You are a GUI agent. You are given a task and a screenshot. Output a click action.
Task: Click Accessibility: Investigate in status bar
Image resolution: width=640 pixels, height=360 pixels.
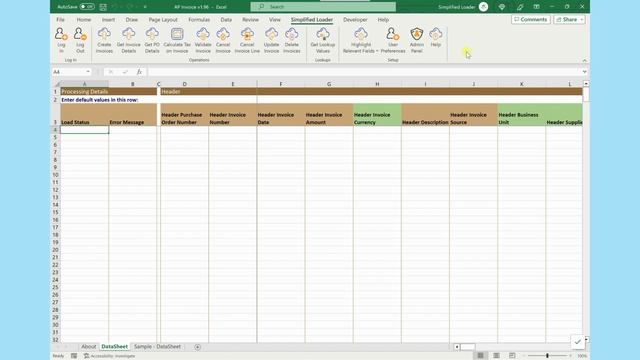(x=109, y=356)
